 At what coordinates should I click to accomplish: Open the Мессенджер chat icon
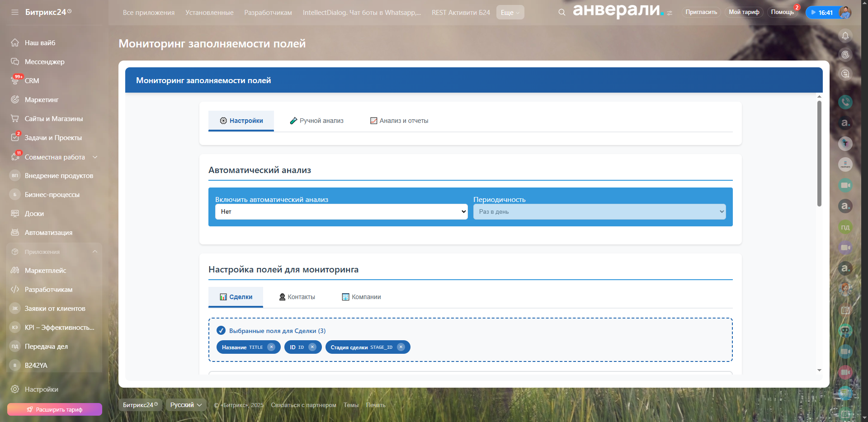pos(15,62)
